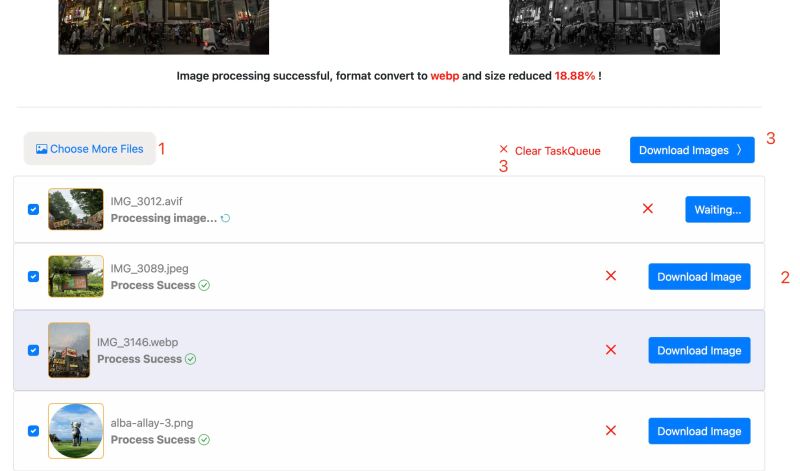Click the Download Images button

692,150
